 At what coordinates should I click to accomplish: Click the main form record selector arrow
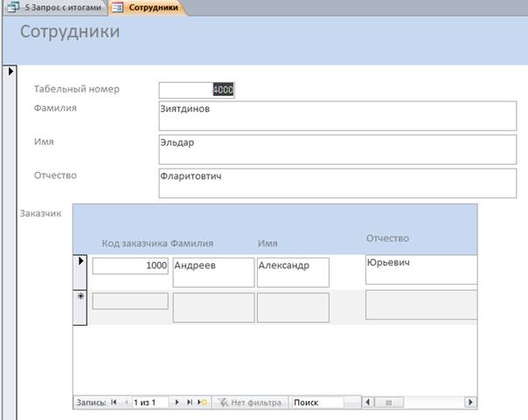coord(10,72)
